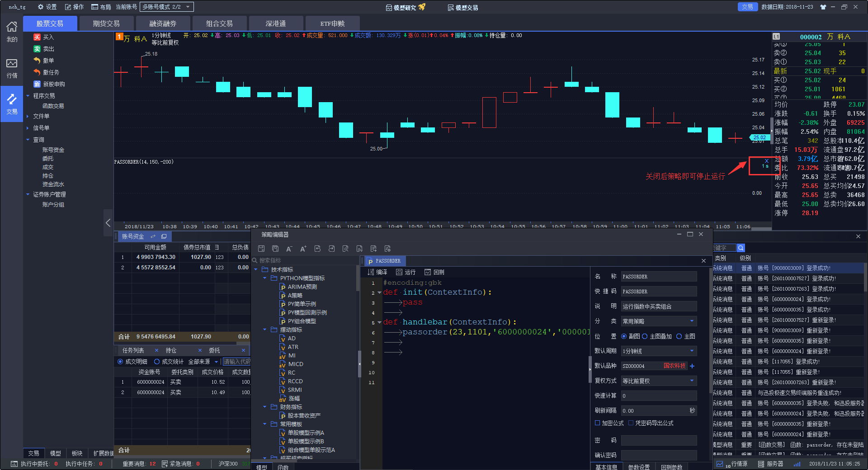Enable the 加密公式 checkbox
This screenshot has width=868, height=470.
pos(597,423)
